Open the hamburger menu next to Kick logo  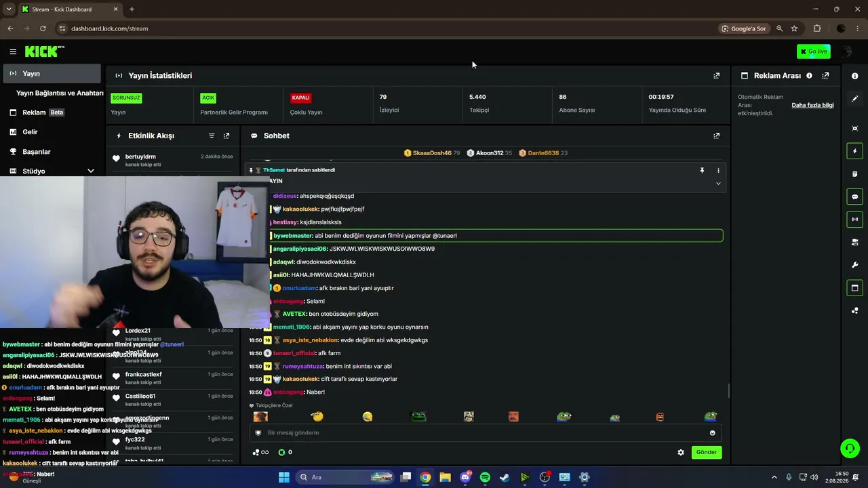(x=13, y=52)
